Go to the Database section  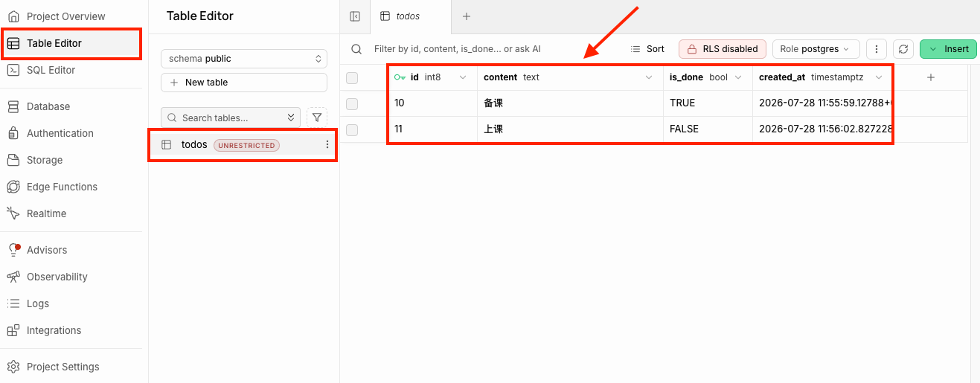coord(48,106)
